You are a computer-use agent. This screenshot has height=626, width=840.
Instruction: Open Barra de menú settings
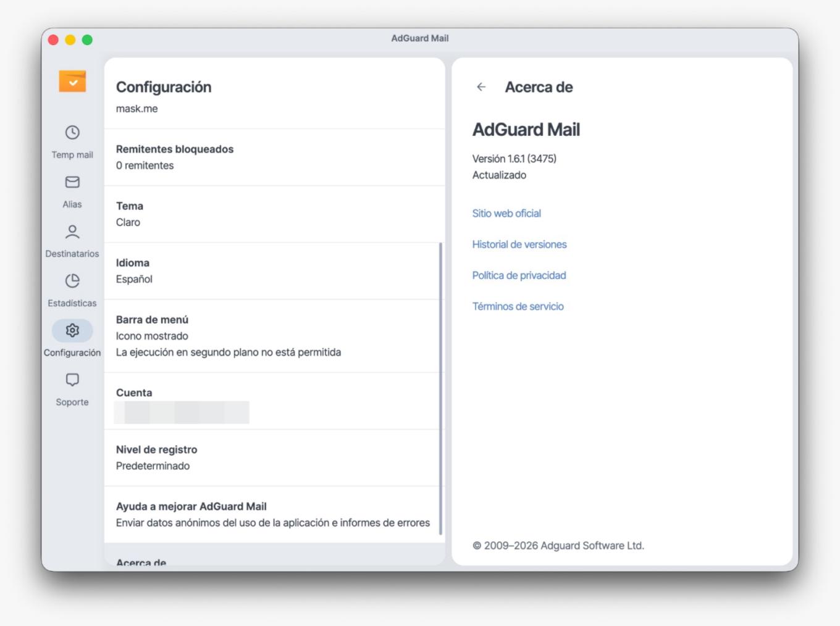274,336
